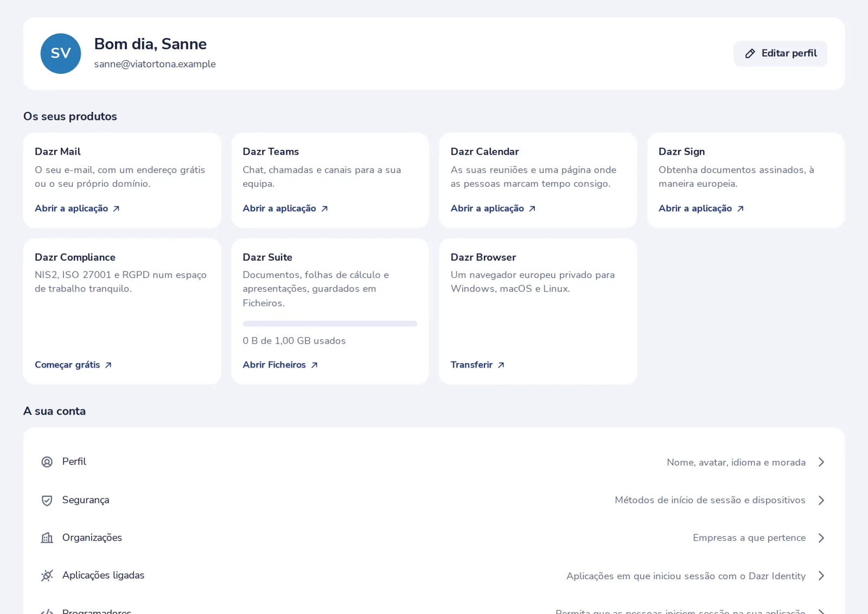Expand the Aplicações ligadas row chevron
This screenshot has height=614, width=868.
pyautogui.click(x=821, y=575)
